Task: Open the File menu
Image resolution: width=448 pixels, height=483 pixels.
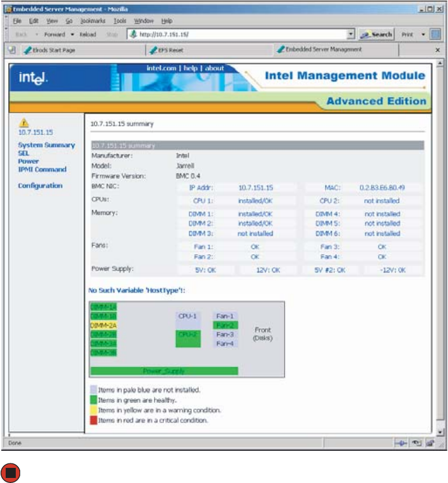Action: (17, 21)
